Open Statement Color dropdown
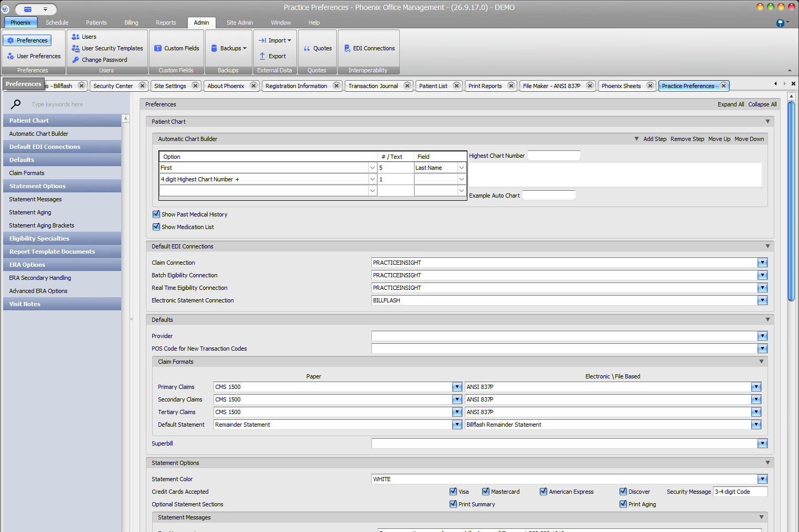799x532 pixels. [x=762, y=479]
